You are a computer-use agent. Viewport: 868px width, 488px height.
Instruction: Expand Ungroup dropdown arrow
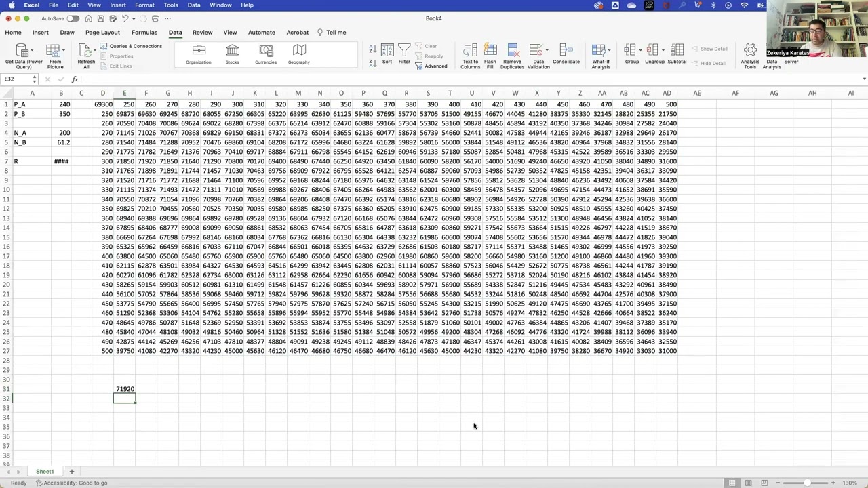(663, 51)
